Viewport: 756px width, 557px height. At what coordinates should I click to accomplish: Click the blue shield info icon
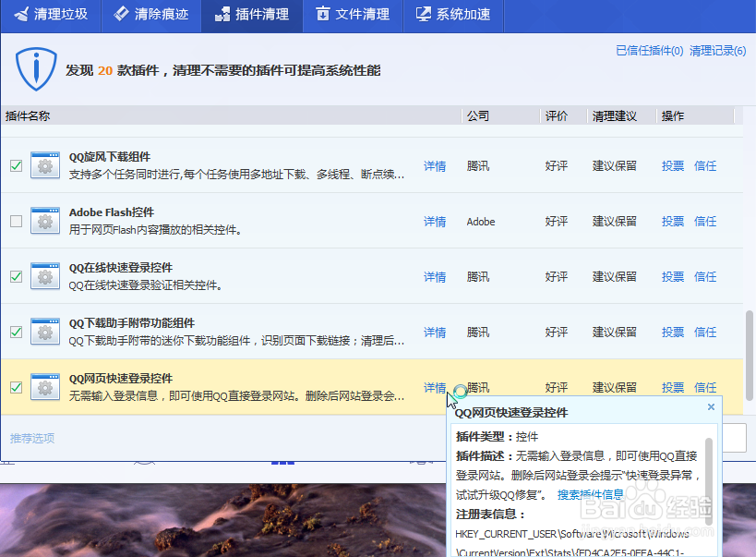click(36, 69)
